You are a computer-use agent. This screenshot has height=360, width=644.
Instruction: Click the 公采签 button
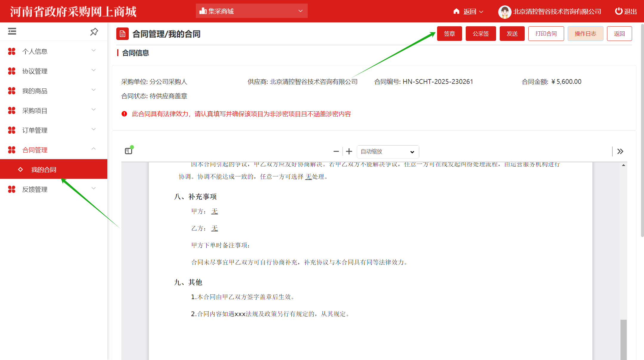tap(481, 33)
